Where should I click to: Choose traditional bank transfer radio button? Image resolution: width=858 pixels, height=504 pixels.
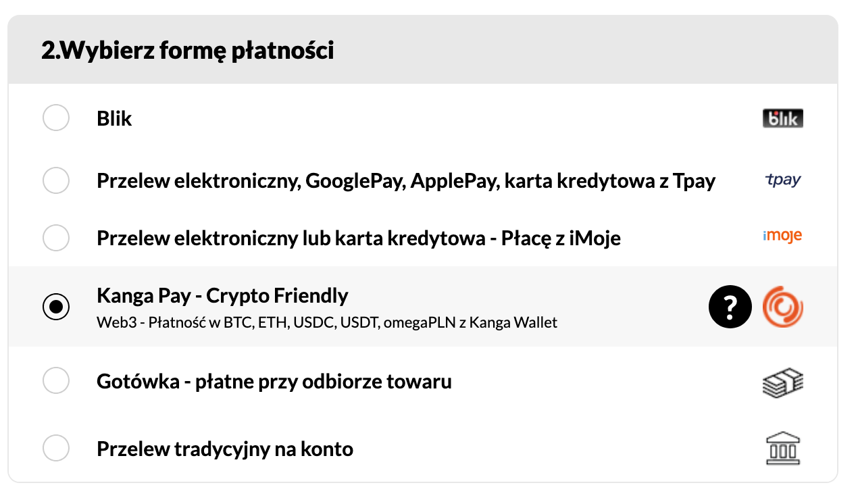(56, 449)
